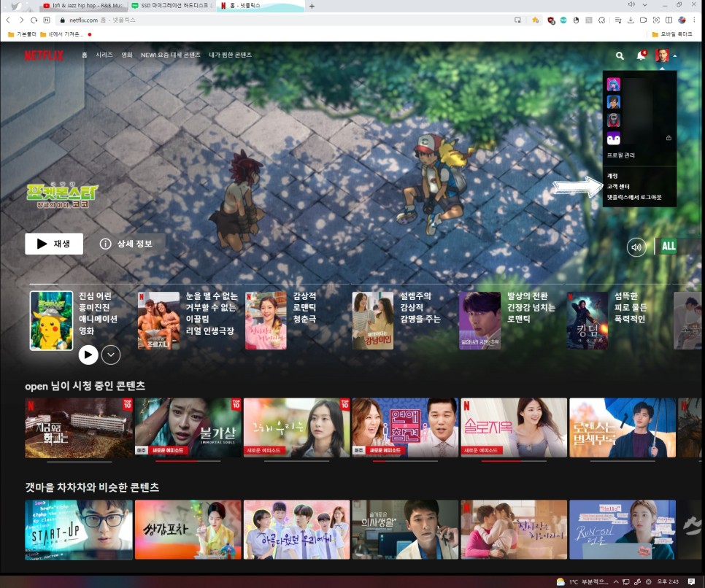The image size is (705, 588).
Task: Click the 갯마을 차차차와 비슷한 콘텐츠 heading
Action: tap(92, 487)
